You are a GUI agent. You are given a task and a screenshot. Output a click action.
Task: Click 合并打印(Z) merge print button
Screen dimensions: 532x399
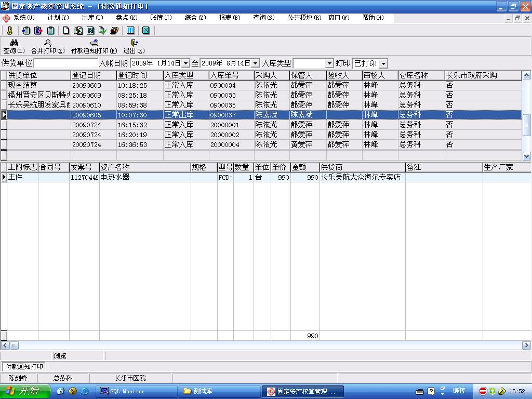point(48,47)
